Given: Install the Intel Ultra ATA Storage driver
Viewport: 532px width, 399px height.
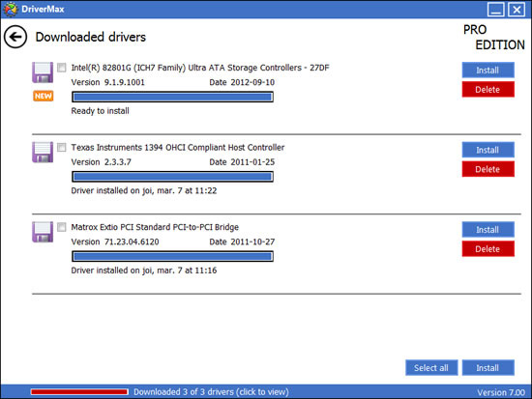Looking at the screenshot, I should tap(488, 71).
